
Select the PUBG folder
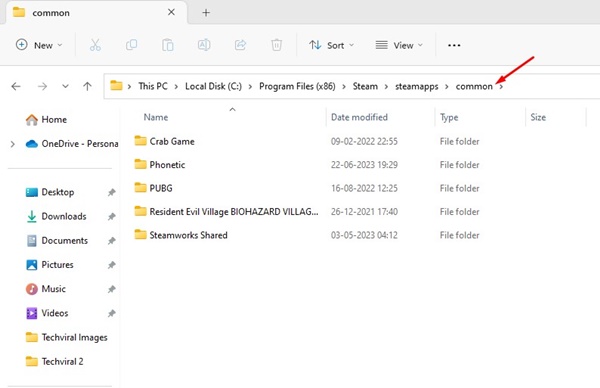[161, 188]
